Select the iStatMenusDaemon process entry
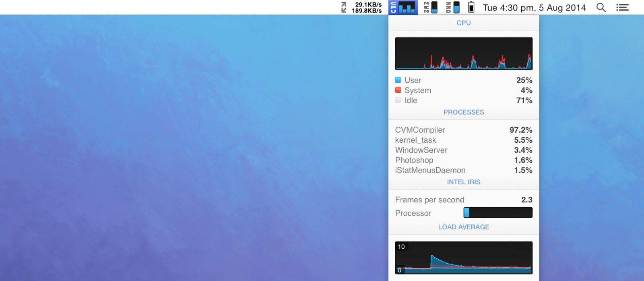 [x=463, y=170]
